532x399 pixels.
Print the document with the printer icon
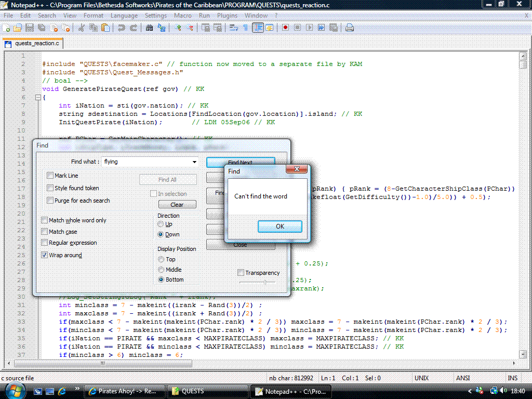coord(350,28)
